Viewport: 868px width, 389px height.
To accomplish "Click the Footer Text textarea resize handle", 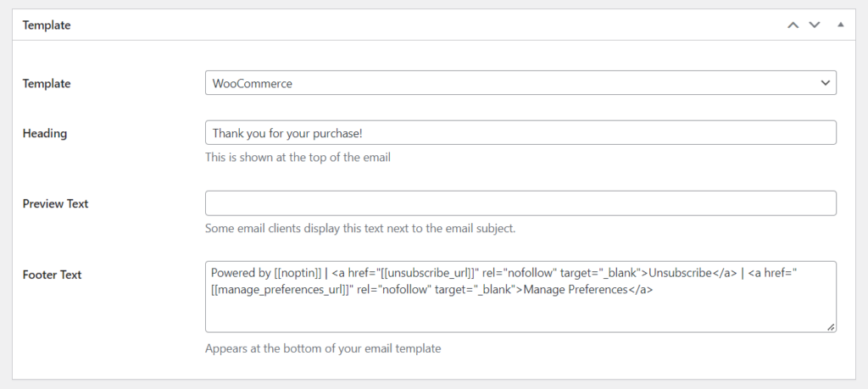I will coord(831,327).
